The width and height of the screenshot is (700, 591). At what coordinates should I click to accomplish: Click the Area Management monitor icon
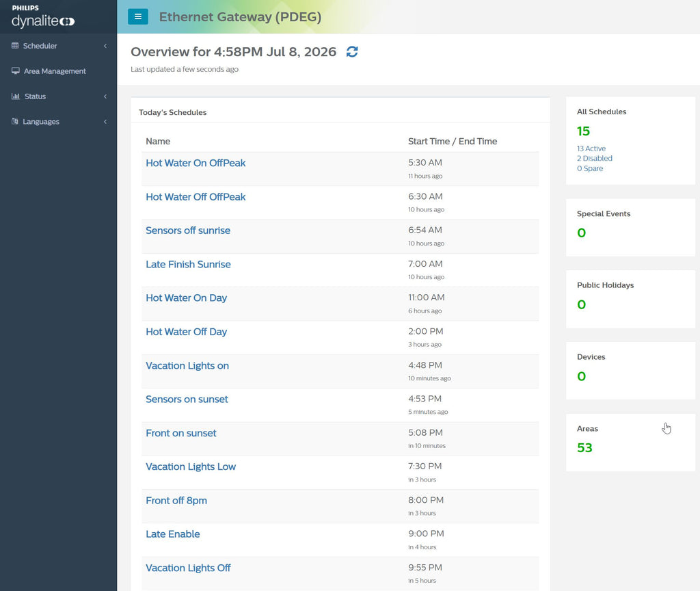(x=16, y=70)
